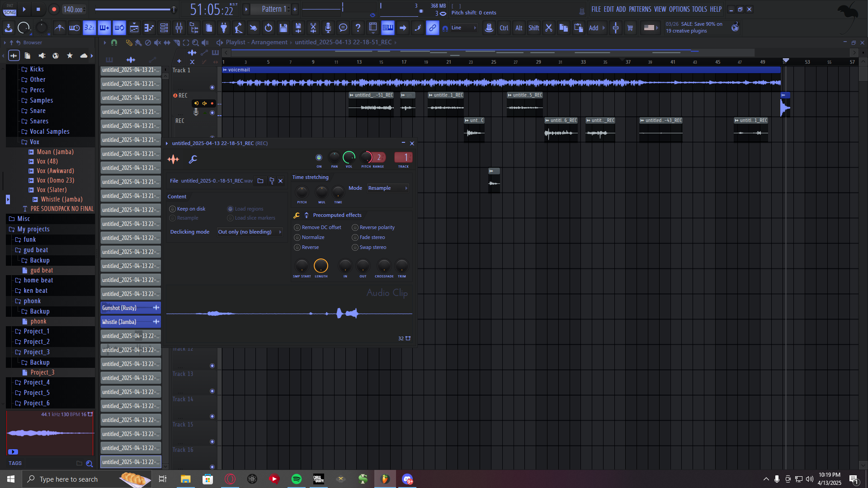This screenshot has width=868, height=488.
Task: Open the piano roll toolbar icon
Action: point(149,28)
